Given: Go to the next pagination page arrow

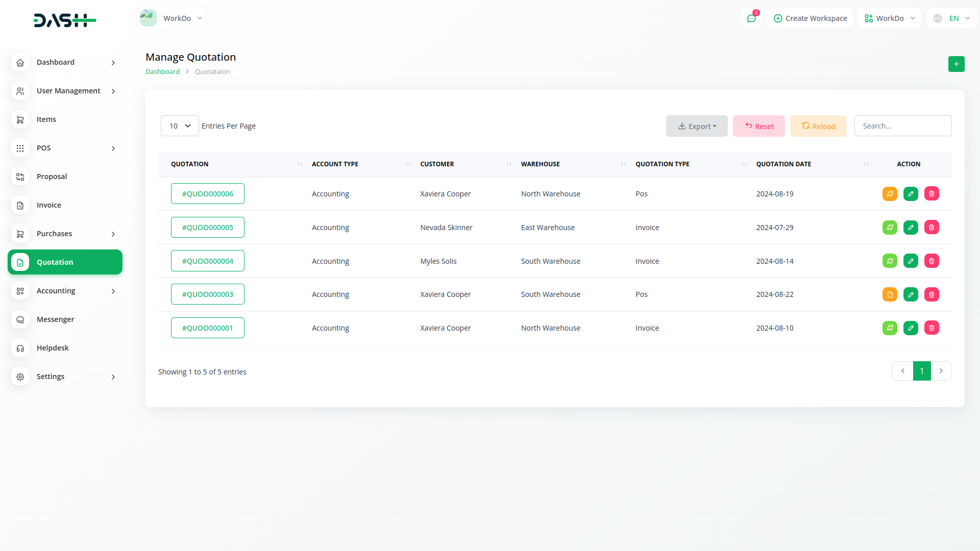Looking at the screenshot, I should click(x=941, y=371).
